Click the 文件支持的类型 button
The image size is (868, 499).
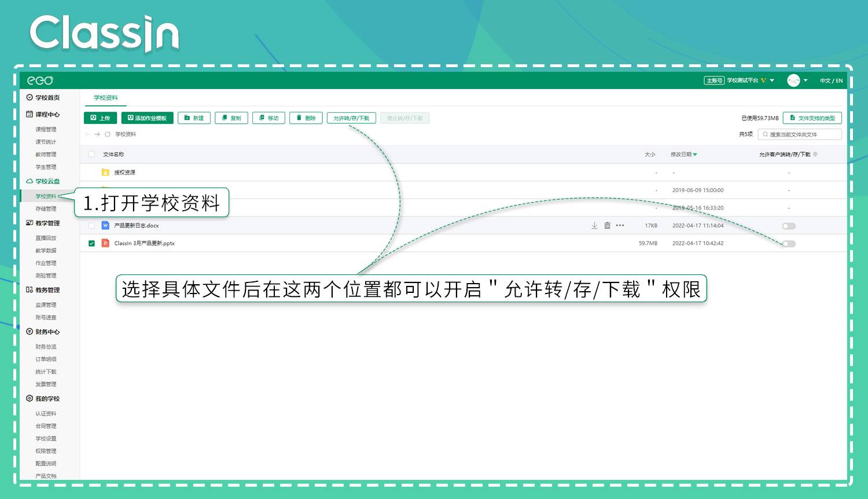pyautogui.click(x=812, y=118)
